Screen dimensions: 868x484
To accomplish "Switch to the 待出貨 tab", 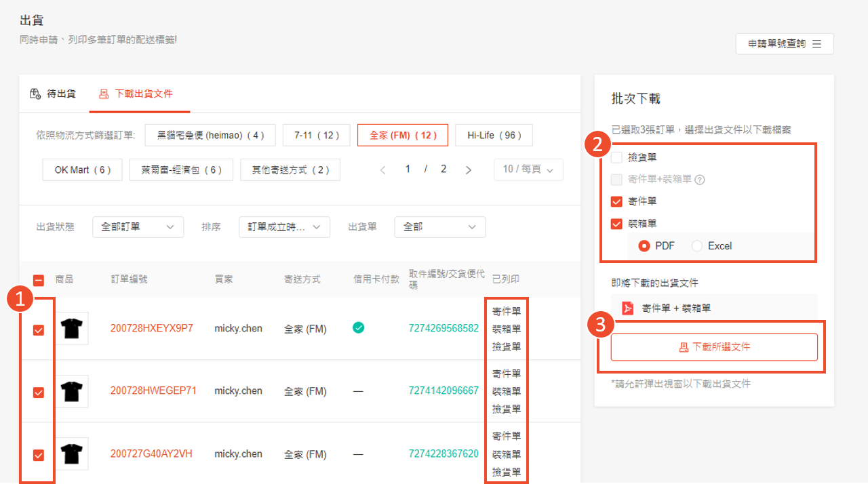I will 54,94.
